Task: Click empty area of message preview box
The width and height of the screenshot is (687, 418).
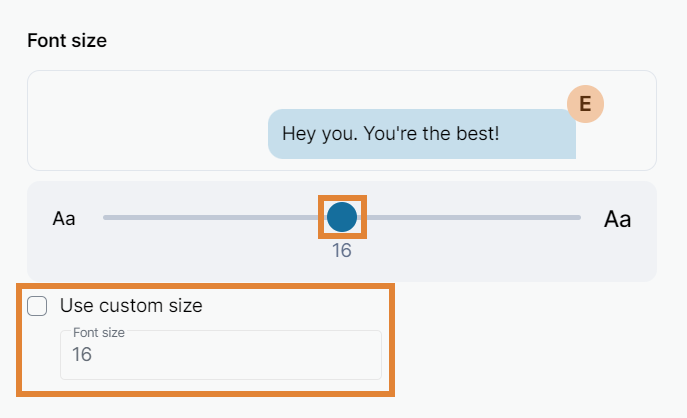Action: 140,120
